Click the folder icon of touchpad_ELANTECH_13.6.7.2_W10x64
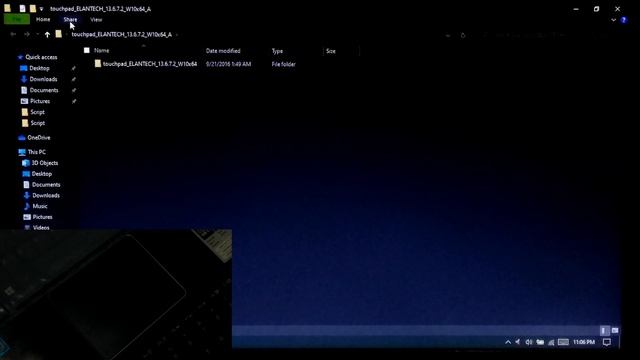Image resolution: width=640 pixels, height=360 pixels. click(98, 64)
